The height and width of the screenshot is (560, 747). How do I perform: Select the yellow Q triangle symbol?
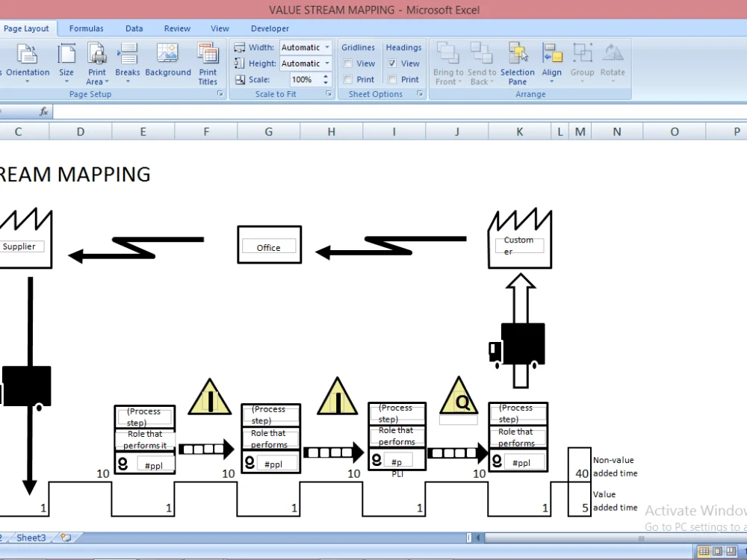459,395
